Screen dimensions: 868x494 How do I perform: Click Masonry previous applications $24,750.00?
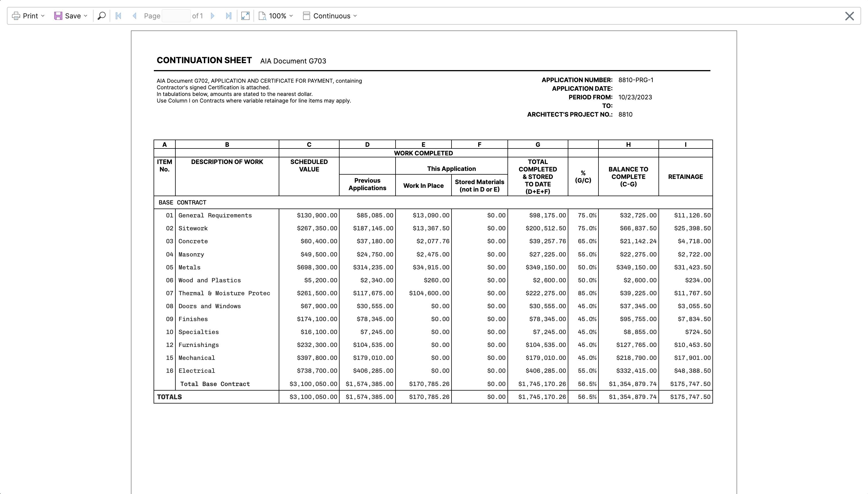375,254
